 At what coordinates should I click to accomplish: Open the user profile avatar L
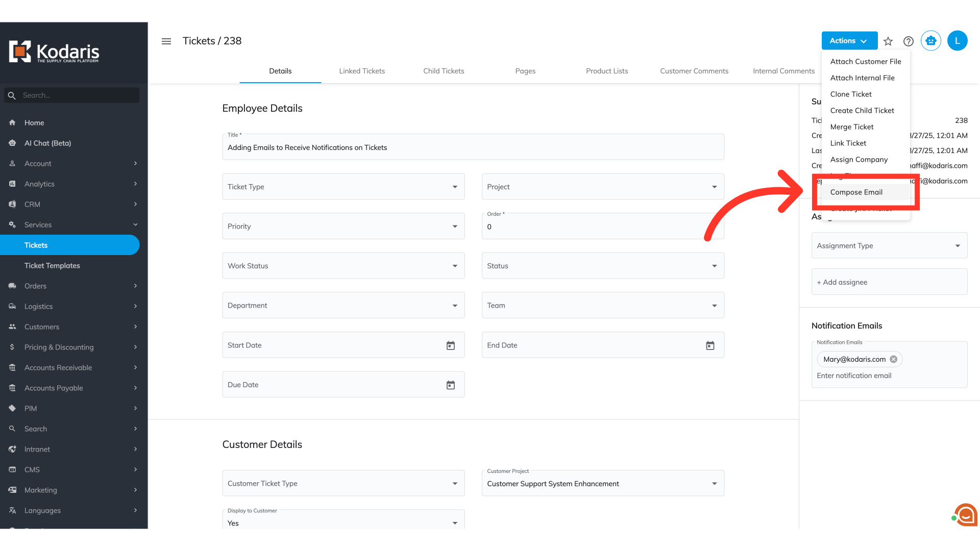pos(957,41)
